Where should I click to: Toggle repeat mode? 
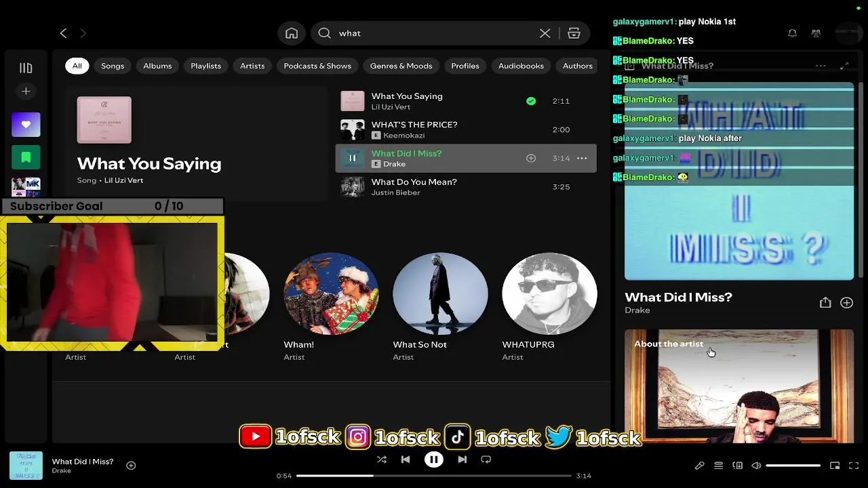(x=486, y=460)
